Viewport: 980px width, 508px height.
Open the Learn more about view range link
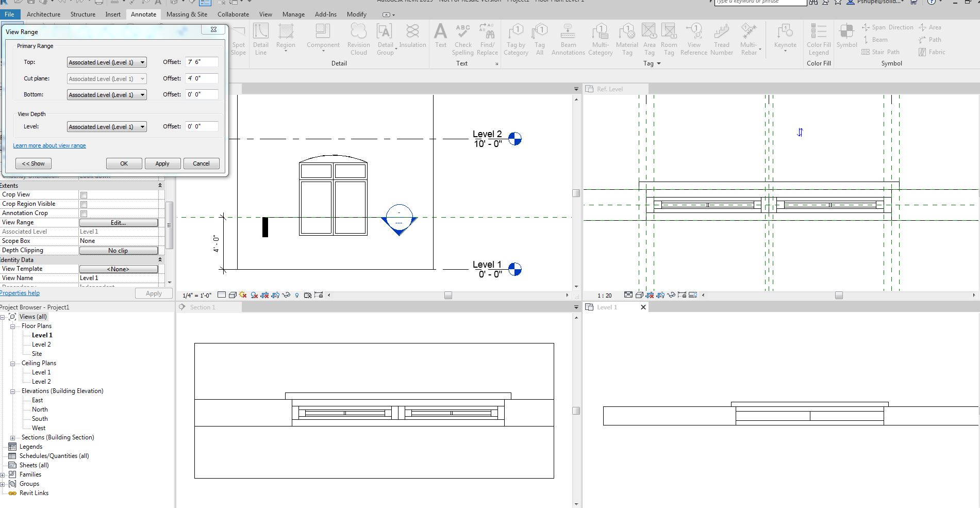[x=49, y=145]
